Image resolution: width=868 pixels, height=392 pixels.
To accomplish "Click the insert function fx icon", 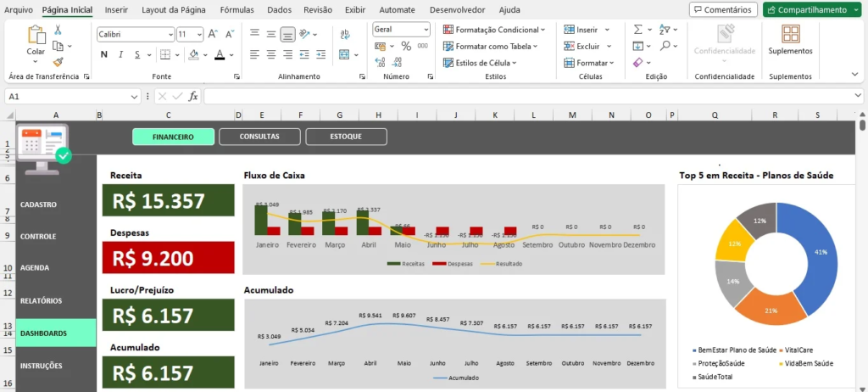I will coord(193,97).
